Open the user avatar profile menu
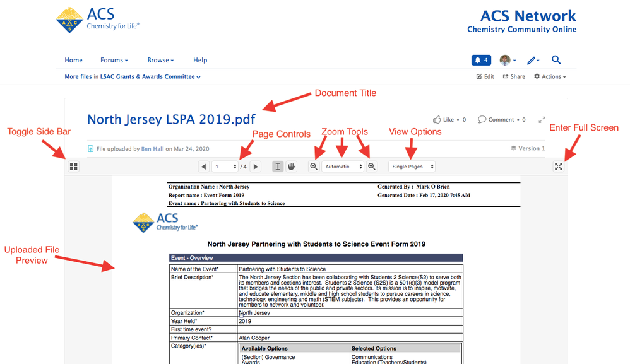Image resolution: width=630 pixels, height=364 pixels. coord(508,60)
